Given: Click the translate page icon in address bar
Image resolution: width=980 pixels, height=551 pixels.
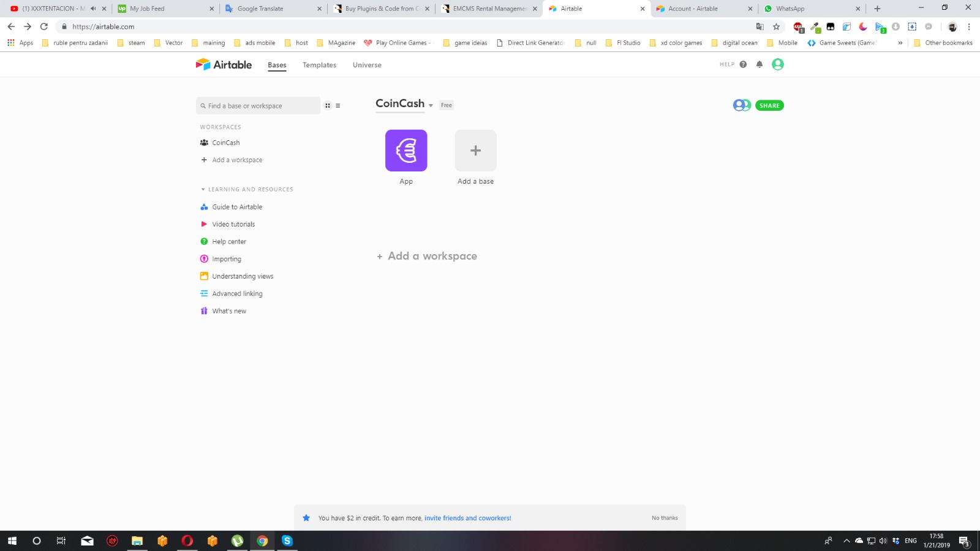Looking at the screenshot, I should (x=760, y=27).
